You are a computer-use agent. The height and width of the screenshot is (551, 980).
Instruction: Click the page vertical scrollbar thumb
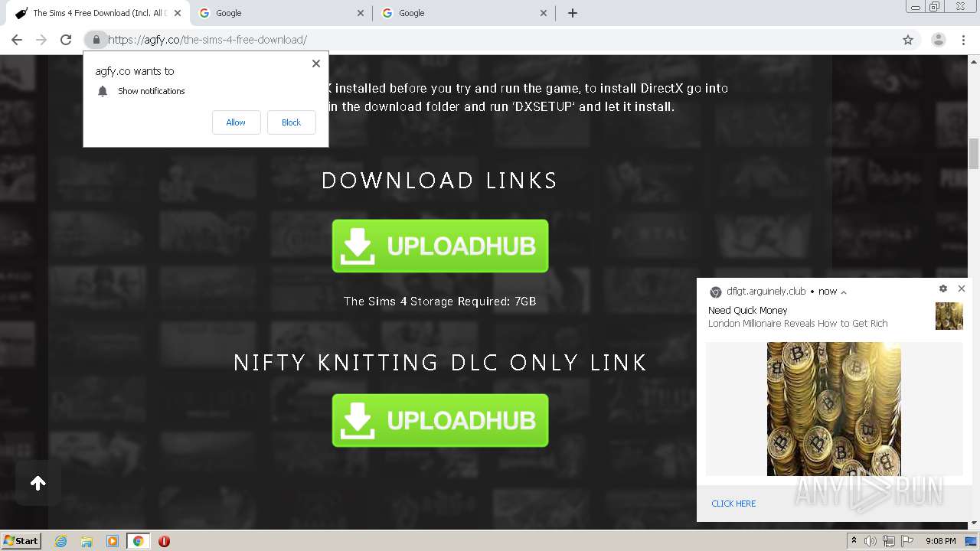coord(974,154)
